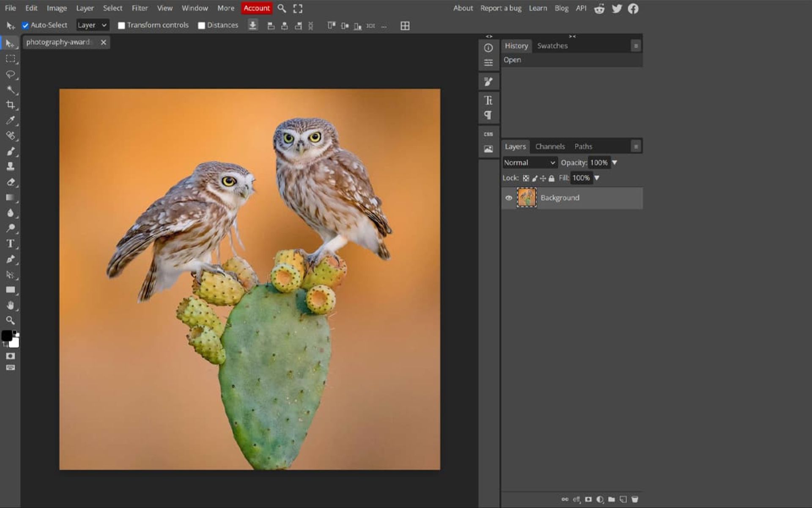This screenshot has width=812, height=508.
Task: Close the photography-award document tab
Action: point(103,42)
